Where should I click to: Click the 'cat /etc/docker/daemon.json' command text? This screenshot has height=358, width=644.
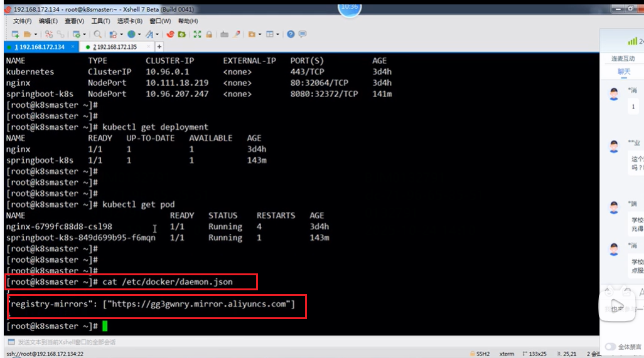click(x=168, y=282)
